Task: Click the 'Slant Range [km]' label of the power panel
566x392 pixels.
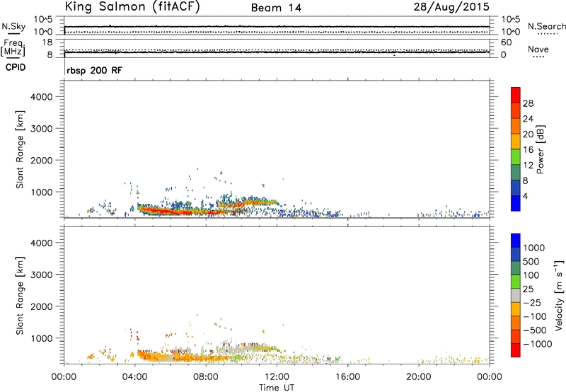Action: click(20, 149)
